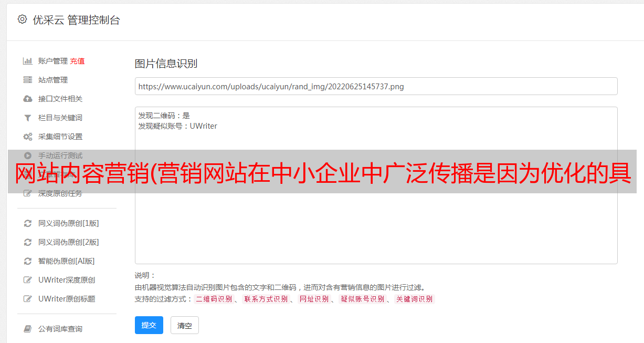Click the 清空 clear button
The width and height of the screenshot is (644, 343).
pos(185,326)
